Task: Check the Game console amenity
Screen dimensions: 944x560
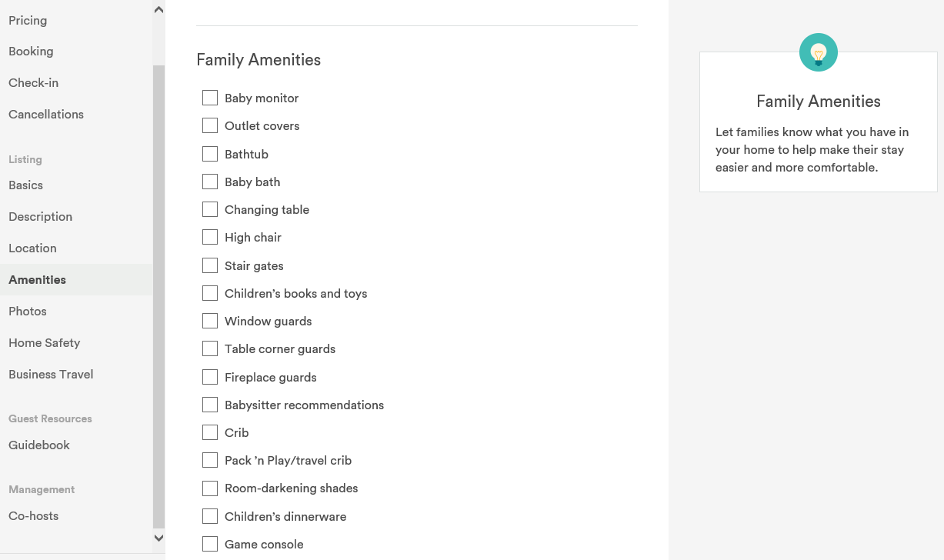Action: click(x=210, y=543)
